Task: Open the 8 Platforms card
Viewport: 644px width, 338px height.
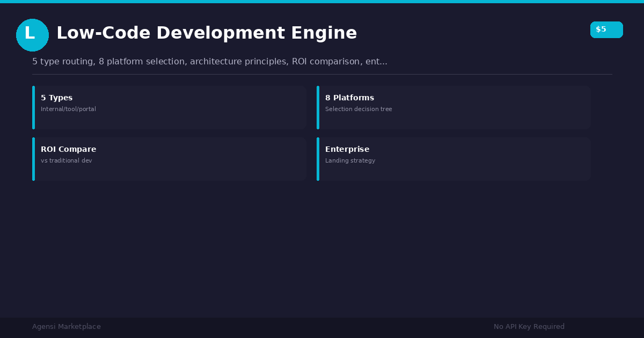Action: coord(453,107)
